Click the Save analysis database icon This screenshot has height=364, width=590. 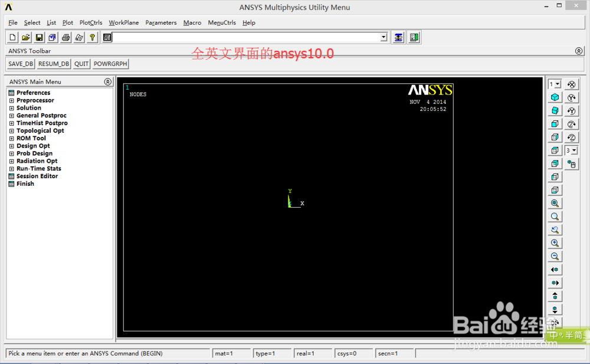tap(39, 37)
